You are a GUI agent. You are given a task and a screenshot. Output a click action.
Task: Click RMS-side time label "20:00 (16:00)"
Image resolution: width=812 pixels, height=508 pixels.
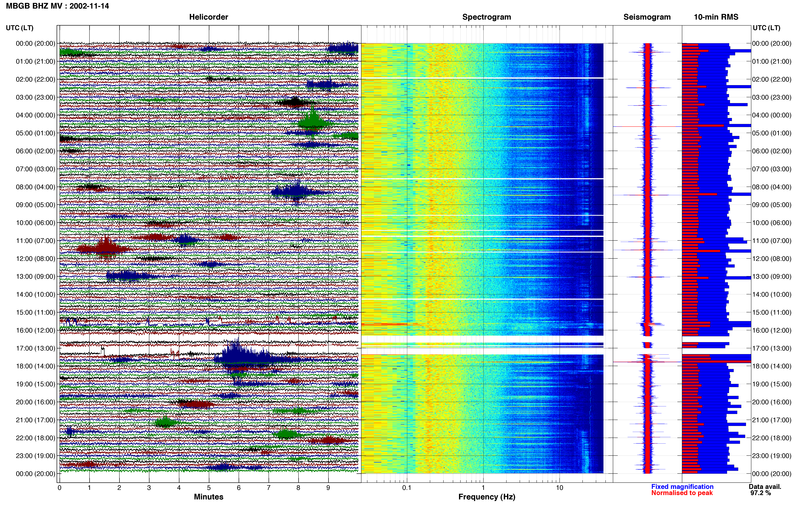pos(772,402)
